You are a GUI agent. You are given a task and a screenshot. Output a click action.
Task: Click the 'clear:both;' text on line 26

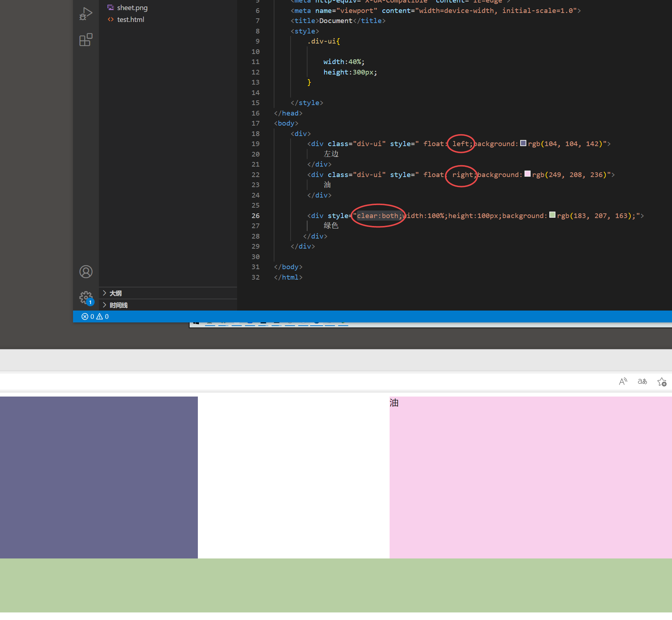(x=380, y=216)
